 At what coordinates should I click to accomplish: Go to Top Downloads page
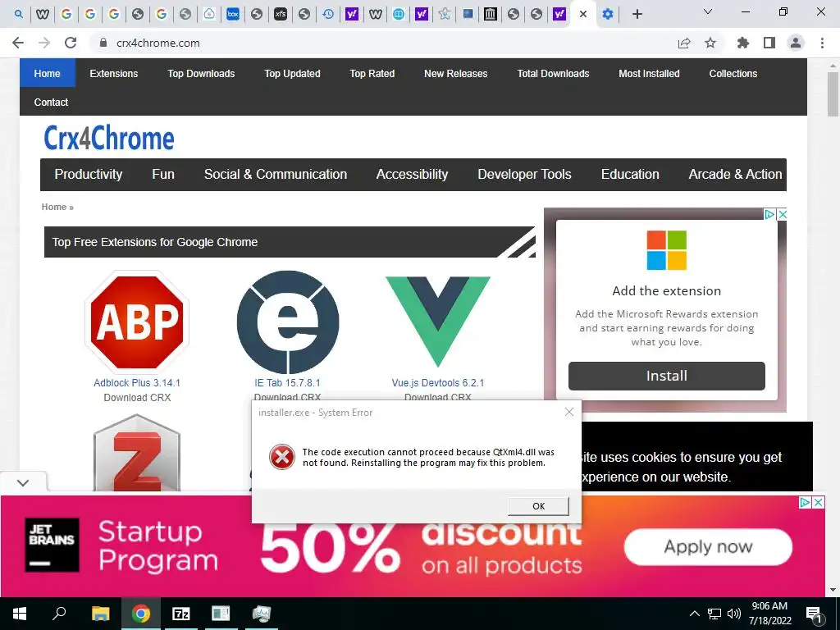[x=201, y=73]
